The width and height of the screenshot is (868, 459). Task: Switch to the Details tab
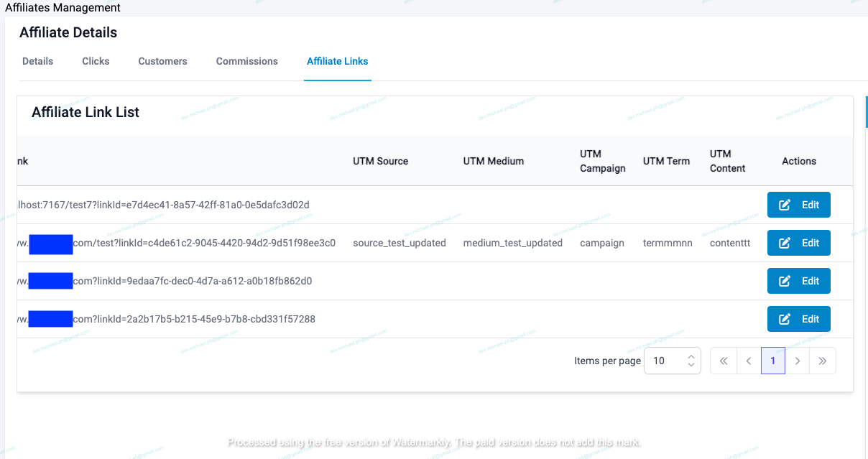click(37, 61)
